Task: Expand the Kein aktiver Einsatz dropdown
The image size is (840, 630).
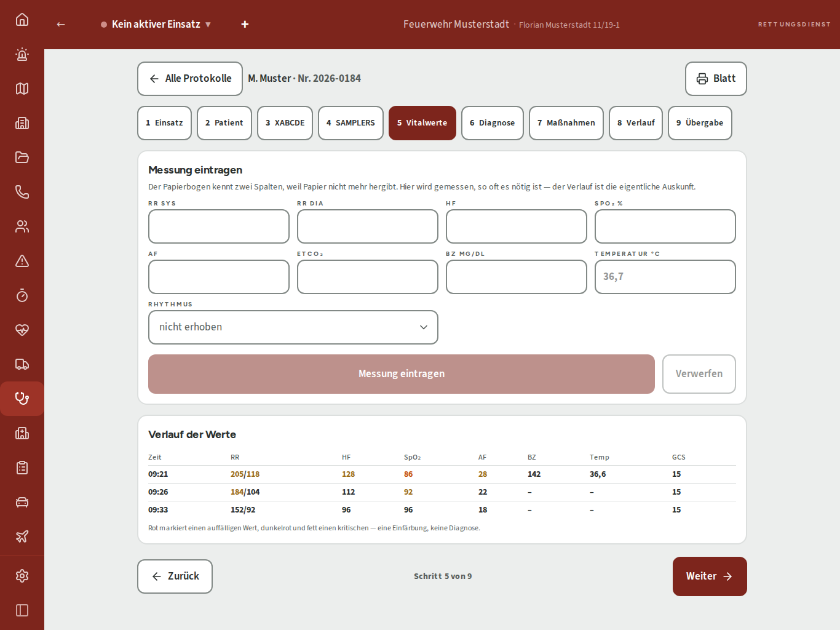Action: [156, 25]
